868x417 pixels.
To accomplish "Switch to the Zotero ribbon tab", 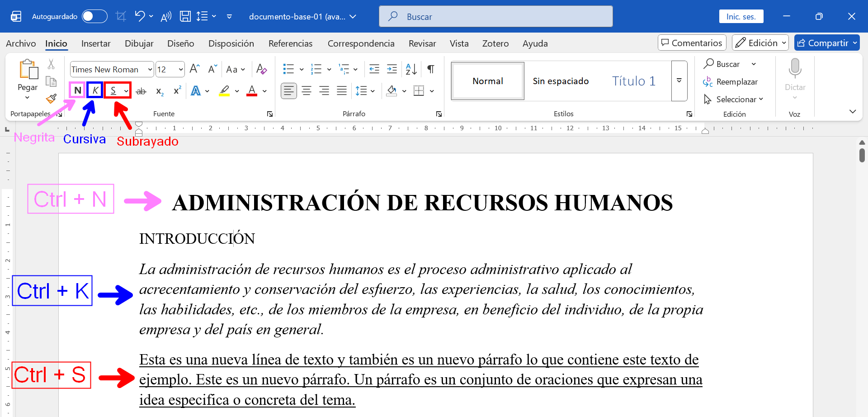I will click(495, 43).
